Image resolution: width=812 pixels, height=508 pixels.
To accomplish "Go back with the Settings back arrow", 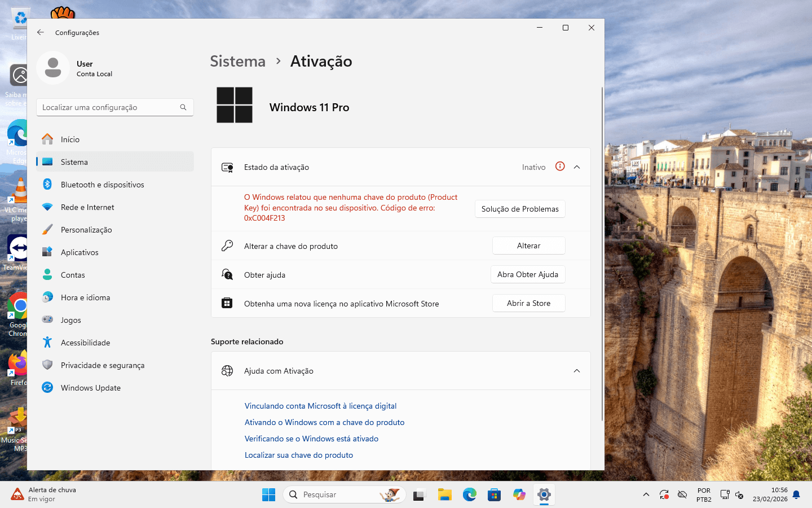I will pos(41,32).
